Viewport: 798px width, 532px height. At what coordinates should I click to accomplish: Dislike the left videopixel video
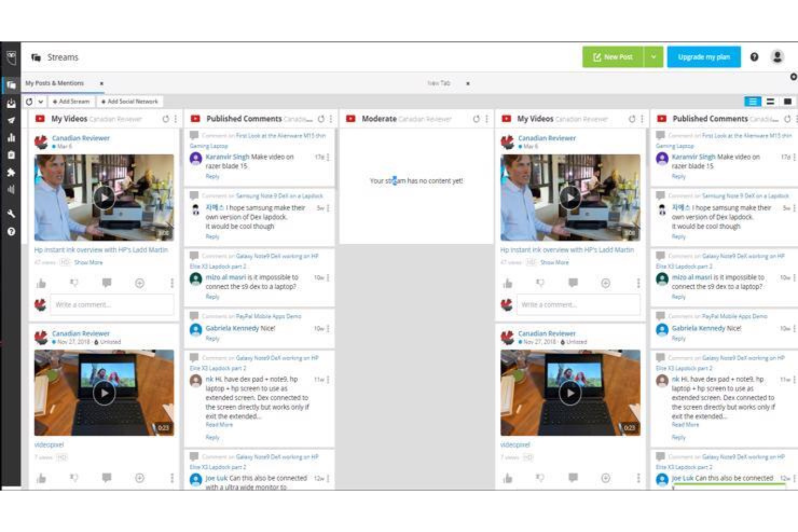[74, 478]
